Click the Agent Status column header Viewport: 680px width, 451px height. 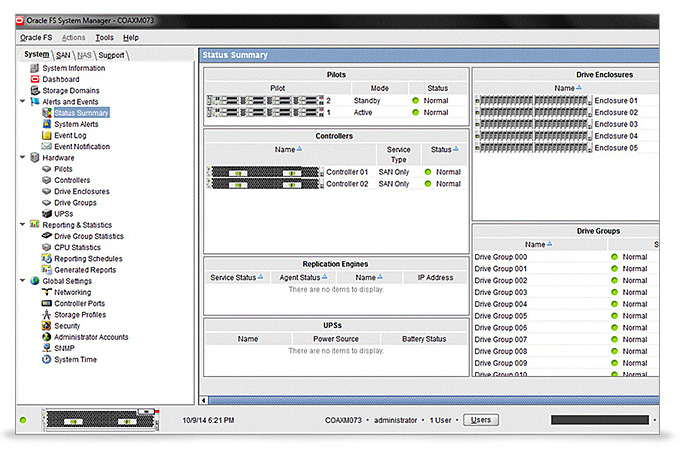coord(303,278)
